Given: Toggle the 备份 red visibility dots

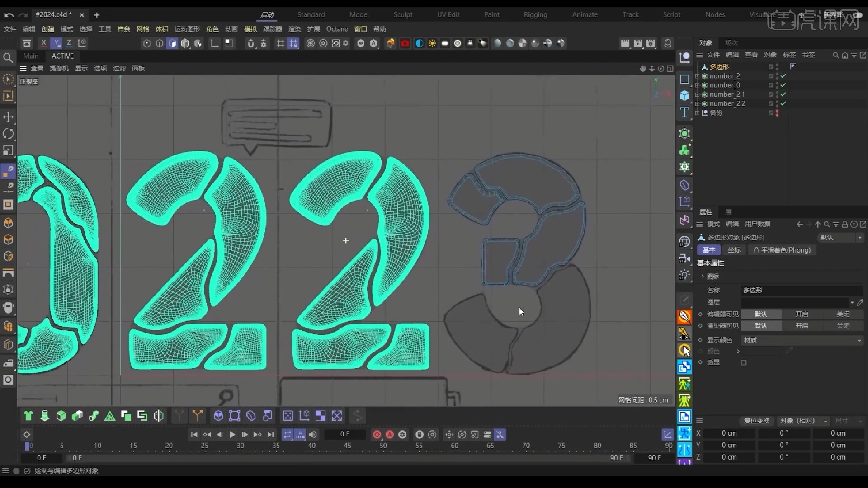Looking at the screenshot, I should (777, 113).
